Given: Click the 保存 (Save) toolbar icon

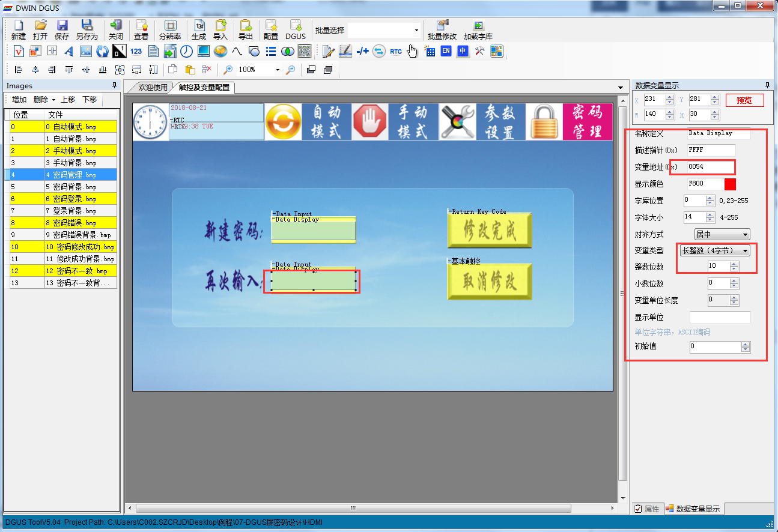Looking at the screenshot, I should 62,29.
